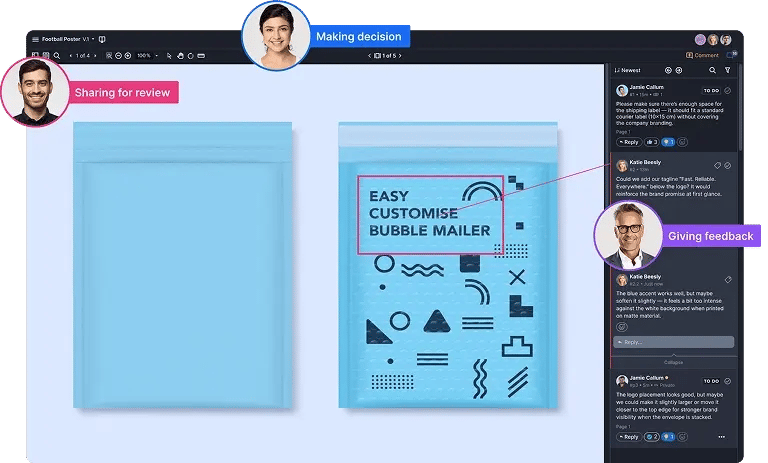Add emoji reaction below blue accent reply
Viewport: 768px width, 463px height.
tap(622, 327)
